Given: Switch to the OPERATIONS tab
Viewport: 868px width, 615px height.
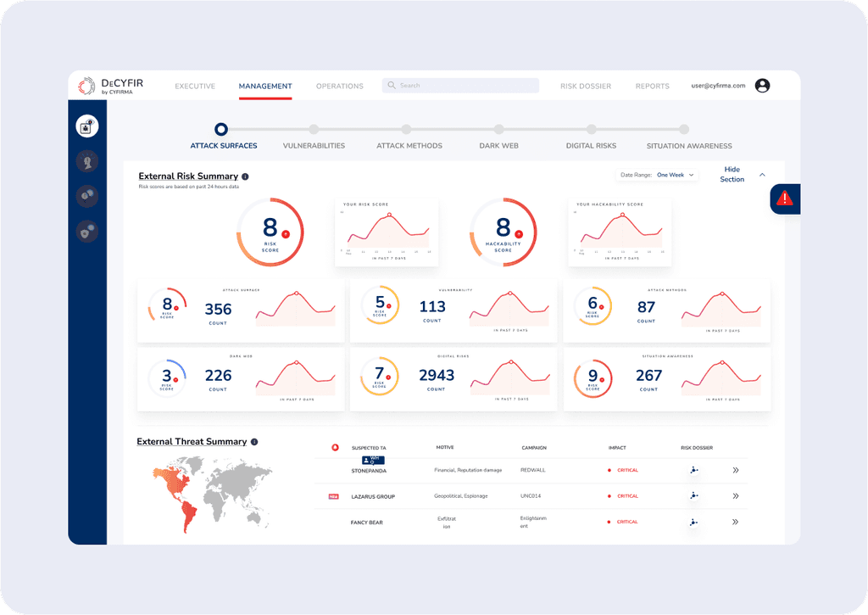Looking at the screenshot, I should (339, 87).
